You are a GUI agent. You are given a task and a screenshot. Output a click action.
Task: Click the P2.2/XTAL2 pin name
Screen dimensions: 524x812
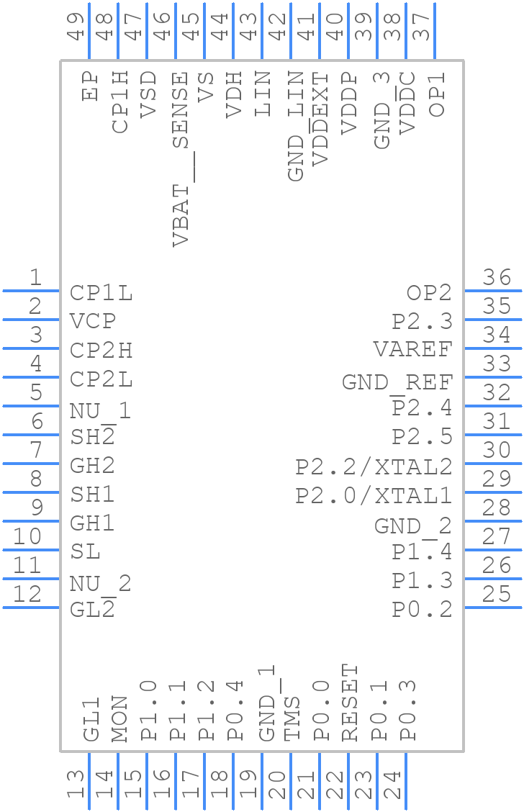pos(374,467)
